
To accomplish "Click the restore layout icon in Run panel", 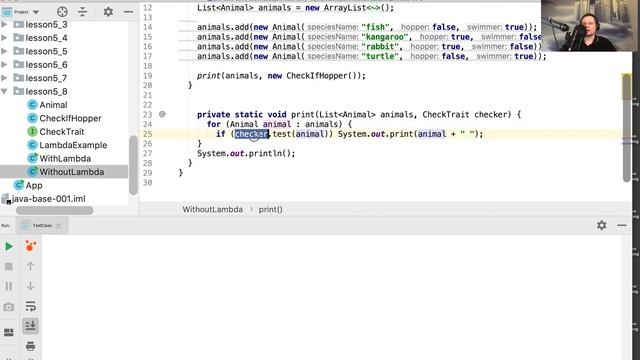I will pos(9,332).
